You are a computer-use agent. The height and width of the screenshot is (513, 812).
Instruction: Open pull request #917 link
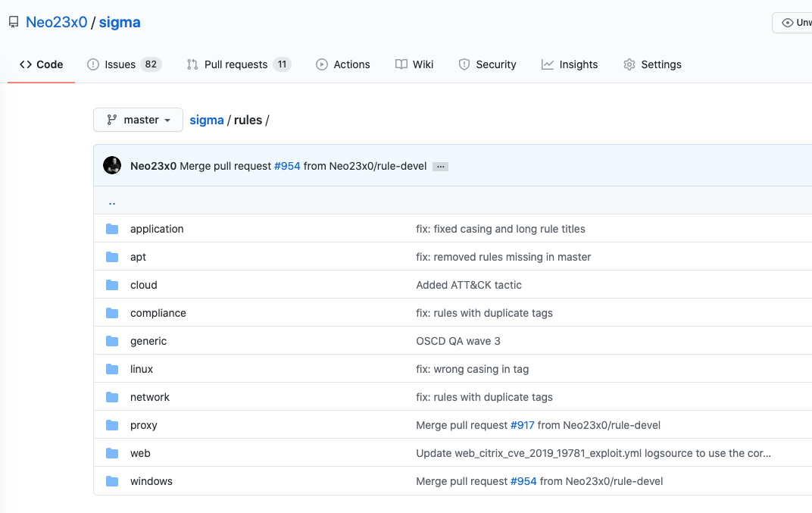522,425
